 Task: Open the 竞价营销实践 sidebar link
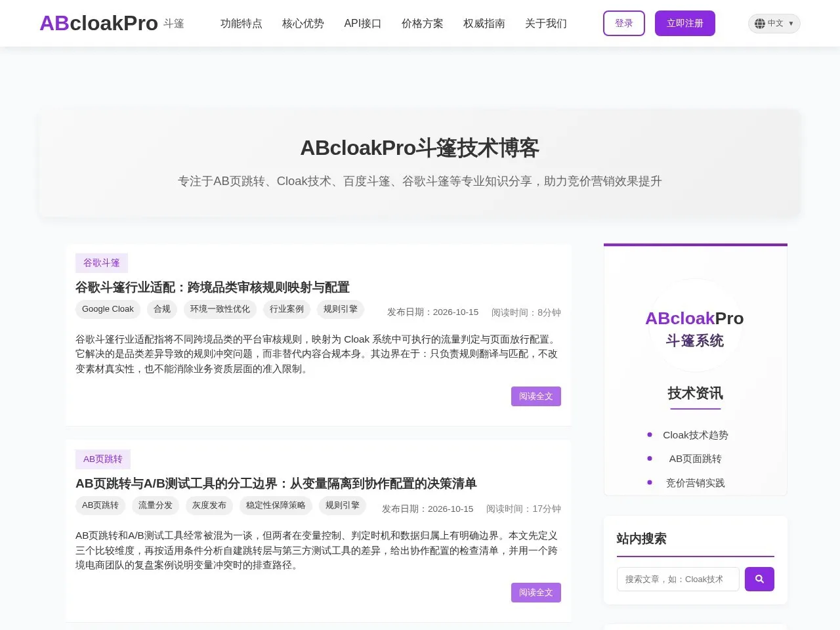pos(696,483)
